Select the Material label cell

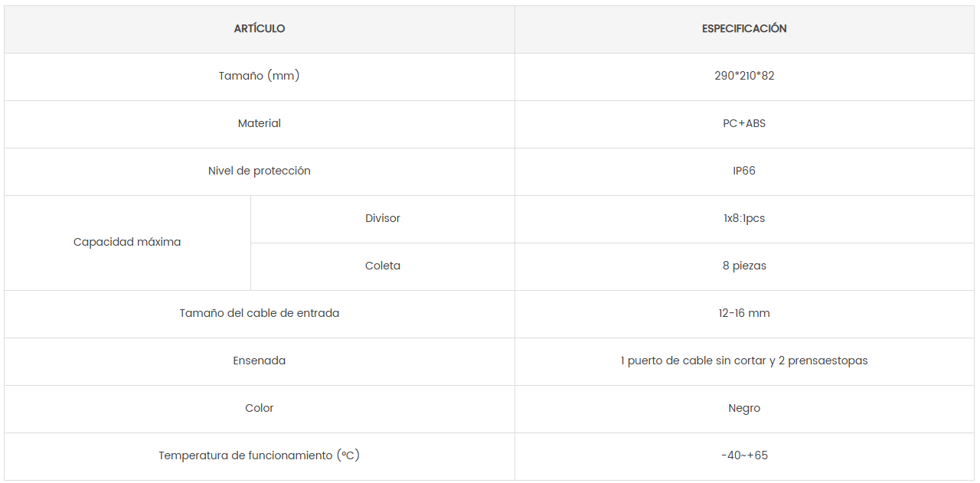click(x=260, y=123)
